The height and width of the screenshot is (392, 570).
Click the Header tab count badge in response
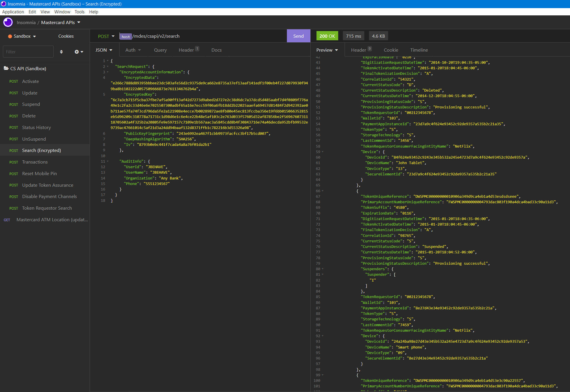tap(370, 49)
